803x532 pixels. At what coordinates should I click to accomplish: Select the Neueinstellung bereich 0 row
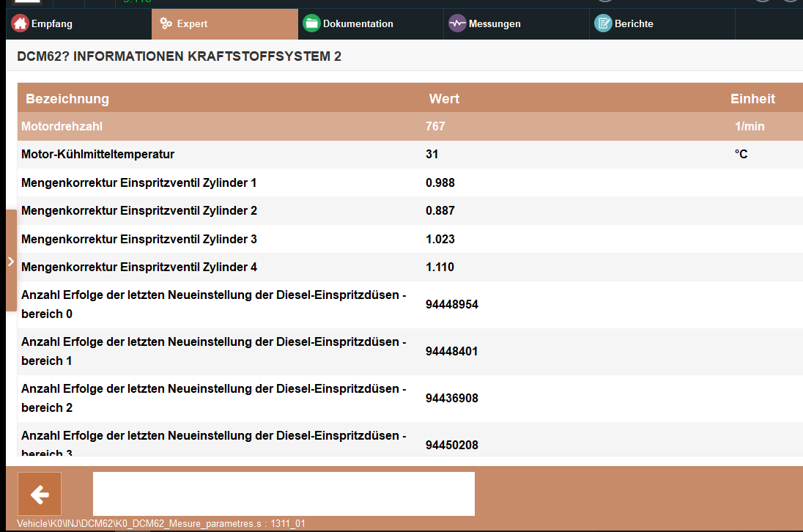pos(410,305)
